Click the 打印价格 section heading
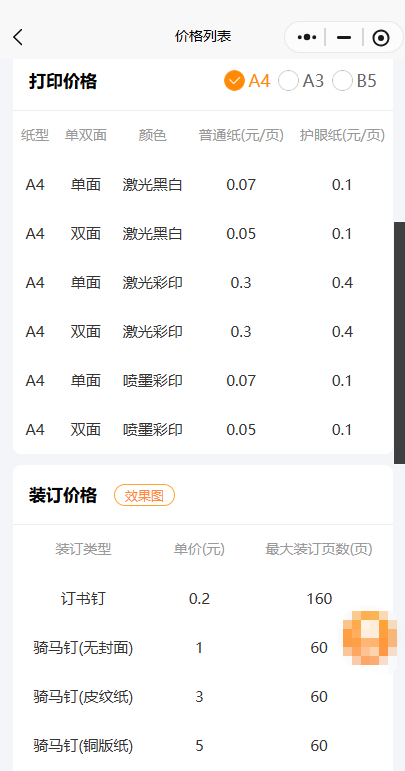 (63, 81)
